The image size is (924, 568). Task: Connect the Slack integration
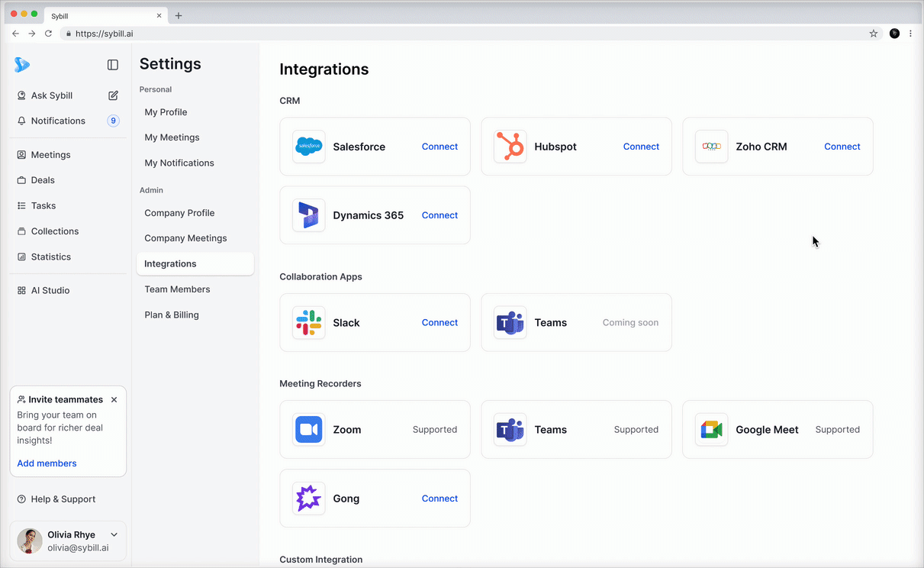tap(439, 323)
